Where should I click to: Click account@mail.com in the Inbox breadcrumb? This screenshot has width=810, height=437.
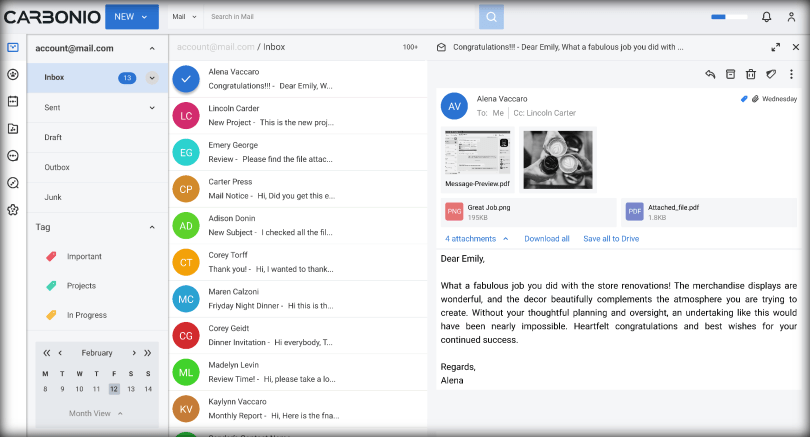pos(215,47)
